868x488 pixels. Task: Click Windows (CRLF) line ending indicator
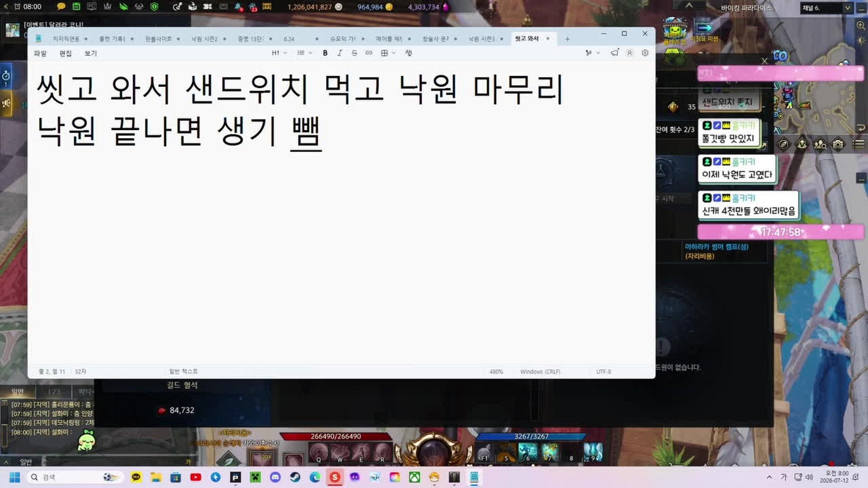pos(540,371)
